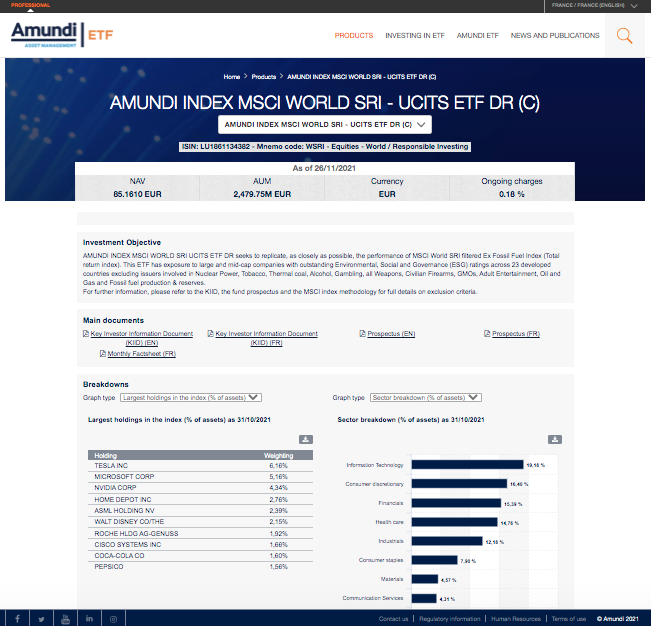Image resolution: width=651 pixels, height=626 pixels.
Task: Click the Consumer staples bar
Action: click(435, 560)
